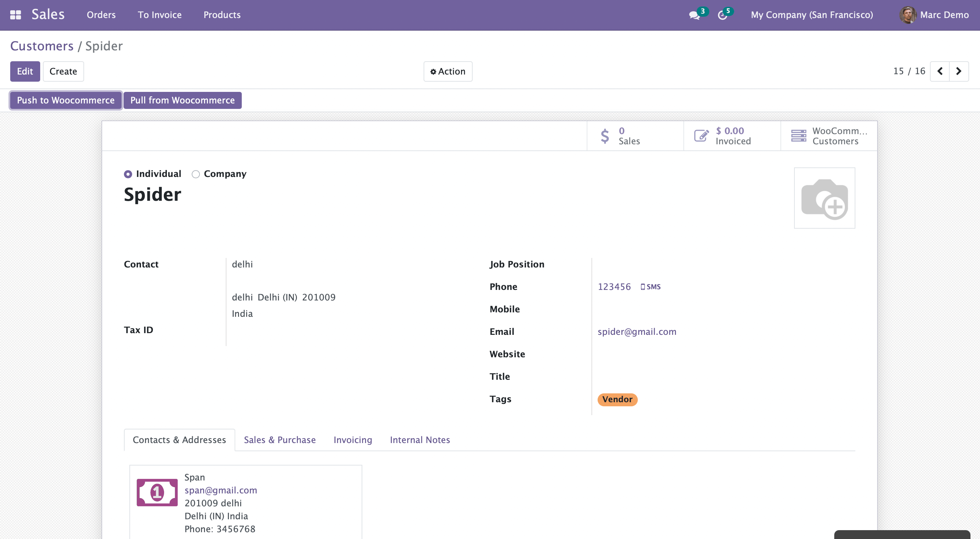Open the activities clock icon

pos(722,15)
